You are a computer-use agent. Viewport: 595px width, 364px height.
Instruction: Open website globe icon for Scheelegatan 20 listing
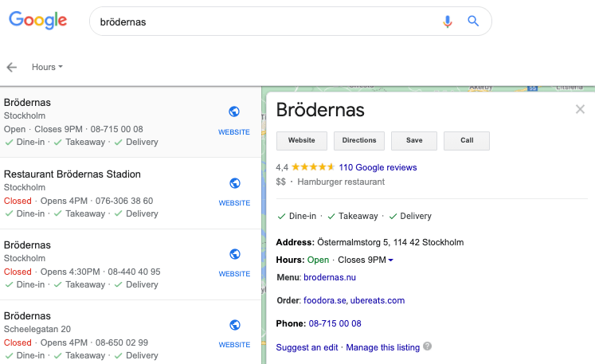tap(235, 325)
